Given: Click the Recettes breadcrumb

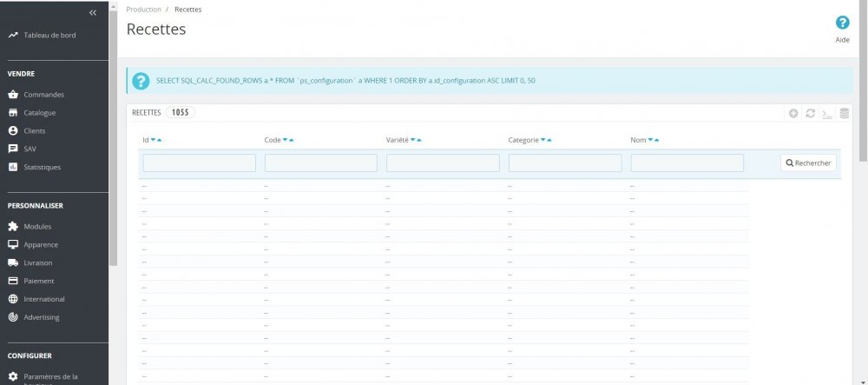Looking at the screenshot, I should click(187, 10).
